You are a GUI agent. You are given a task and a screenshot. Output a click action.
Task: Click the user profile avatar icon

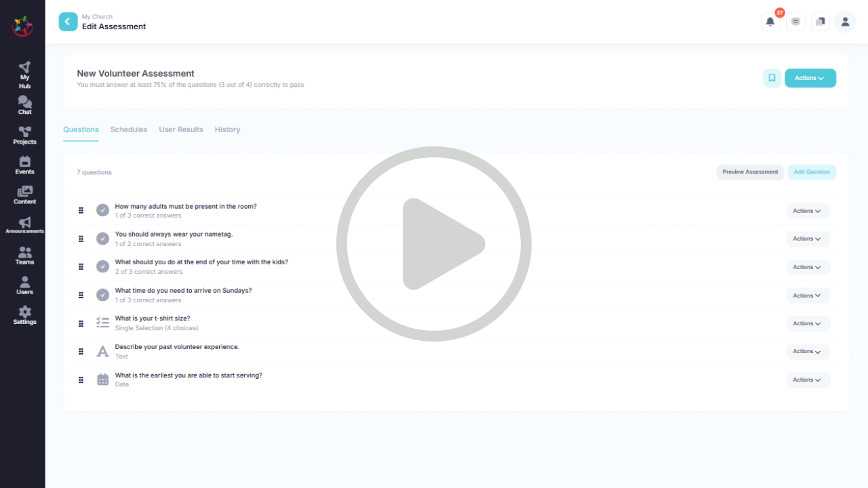point(845,22)
